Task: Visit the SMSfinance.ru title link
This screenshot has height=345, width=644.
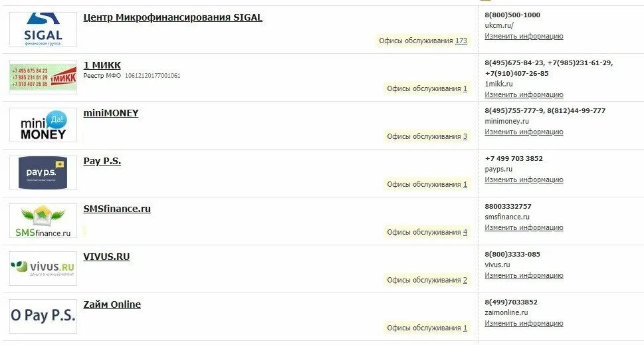Action: point(117,209)
